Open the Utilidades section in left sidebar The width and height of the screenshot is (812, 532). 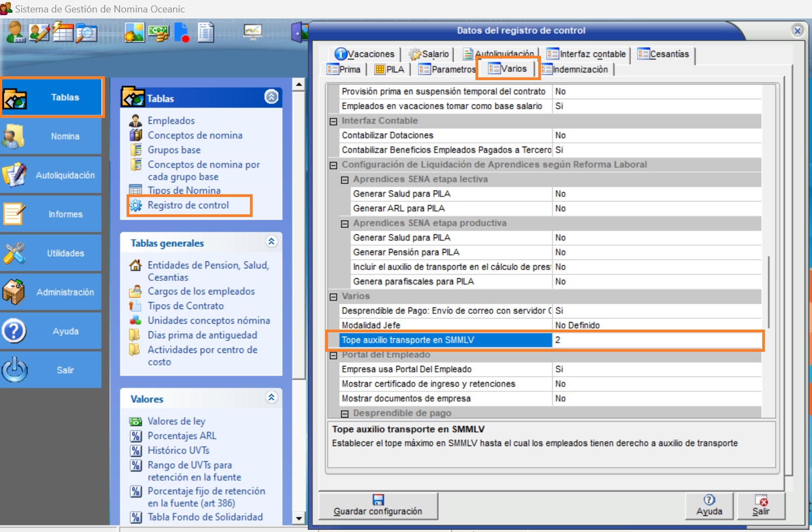point(51,253)
